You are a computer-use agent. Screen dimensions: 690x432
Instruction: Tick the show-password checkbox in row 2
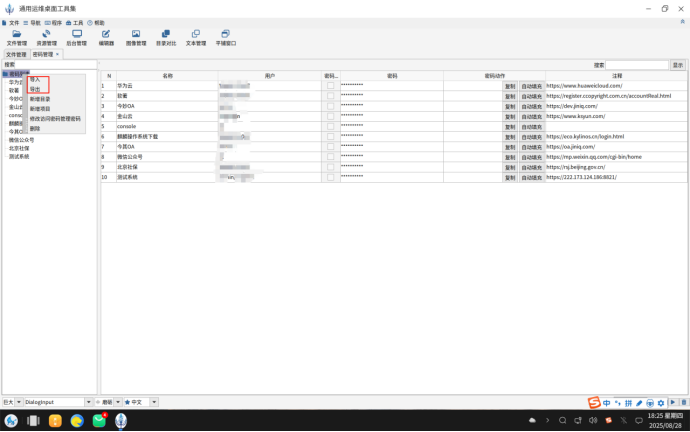click(330, 96)
